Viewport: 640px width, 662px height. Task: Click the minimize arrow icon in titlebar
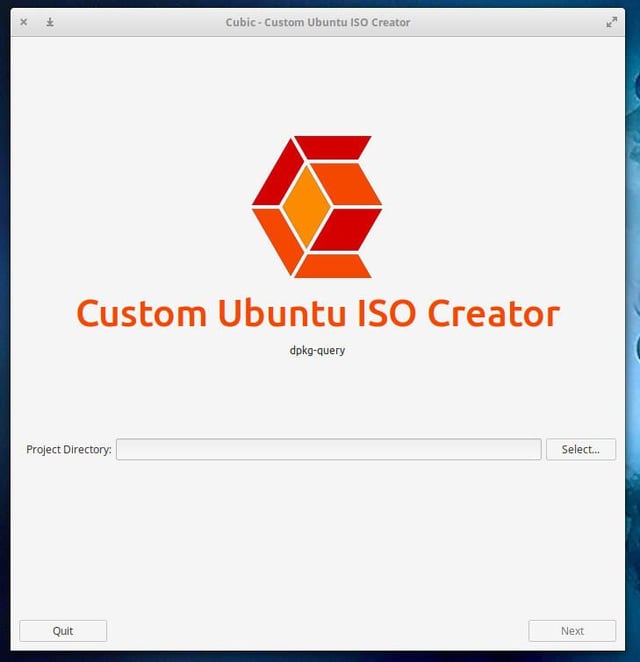point(50,22)
